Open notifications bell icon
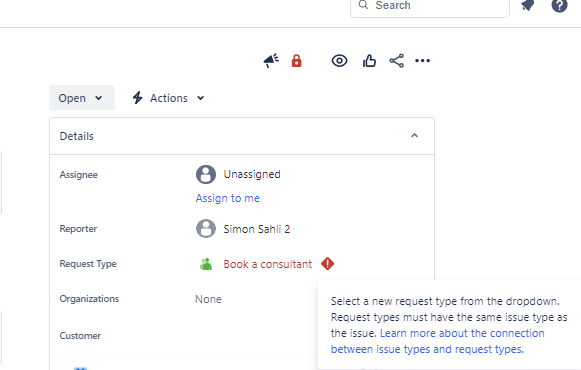 (528, 6)
